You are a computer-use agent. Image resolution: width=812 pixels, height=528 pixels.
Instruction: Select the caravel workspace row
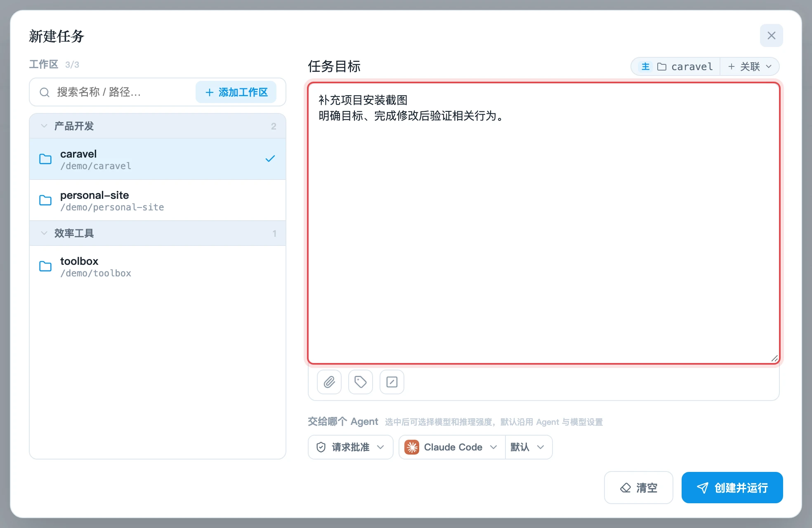[x=158, y=159]
